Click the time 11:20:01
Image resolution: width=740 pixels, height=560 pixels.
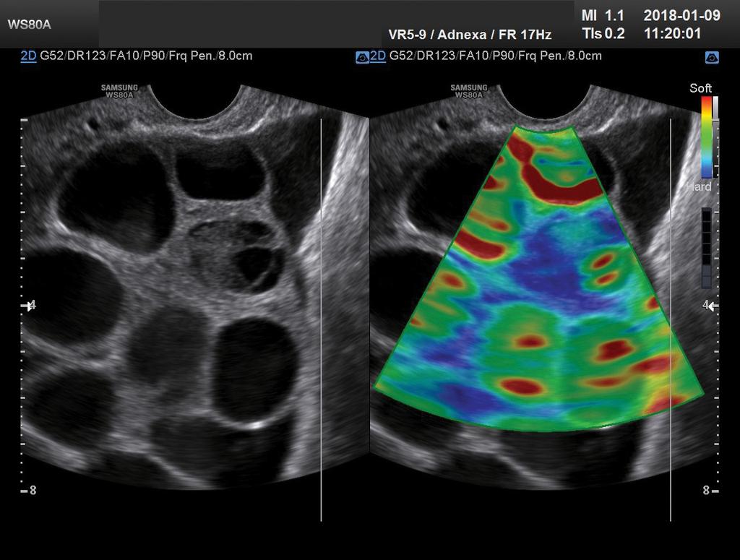coord(673,33)
